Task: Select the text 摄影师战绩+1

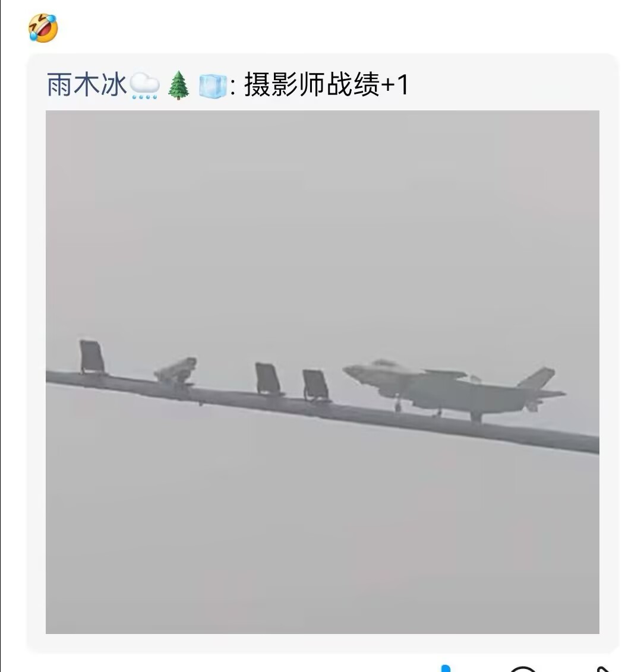Action: pos(326,84)
